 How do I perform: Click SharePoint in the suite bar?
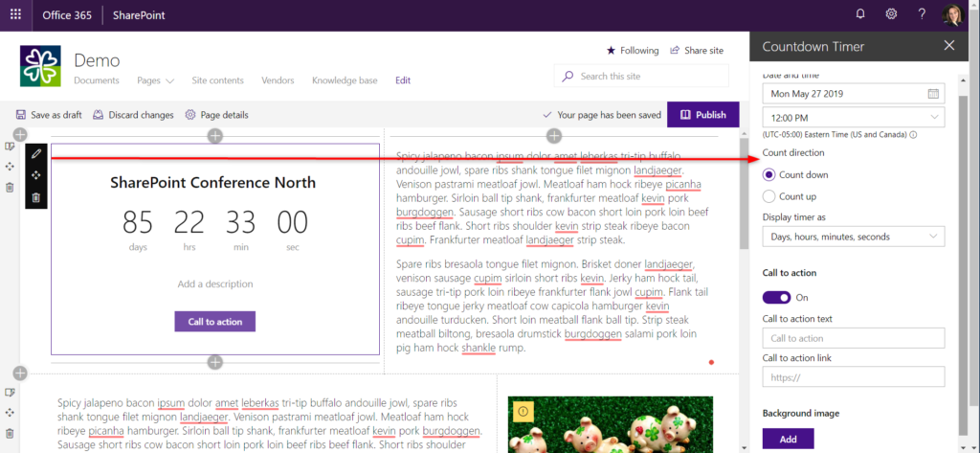click(139, 15)
